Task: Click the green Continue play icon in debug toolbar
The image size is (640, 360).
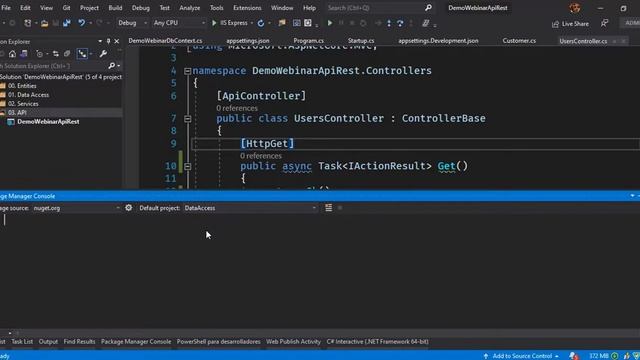Action: (x=330, y=23)
